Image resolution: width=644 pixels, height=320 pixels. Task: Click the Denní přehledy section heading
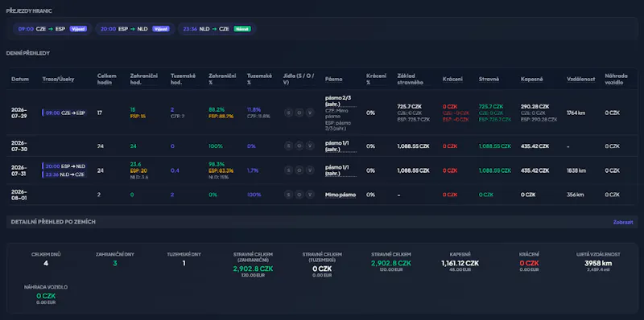pos(28,53)
